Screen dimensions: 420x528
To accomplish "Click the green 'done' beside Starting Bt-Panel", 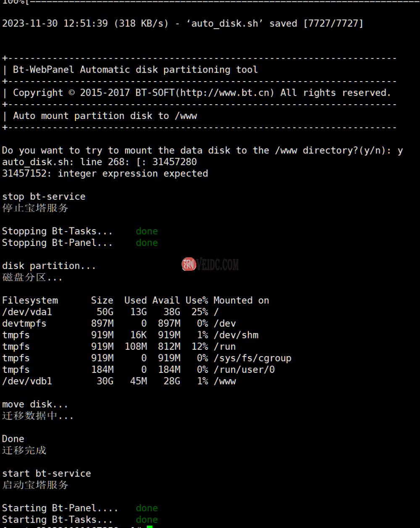I will 147,508.
